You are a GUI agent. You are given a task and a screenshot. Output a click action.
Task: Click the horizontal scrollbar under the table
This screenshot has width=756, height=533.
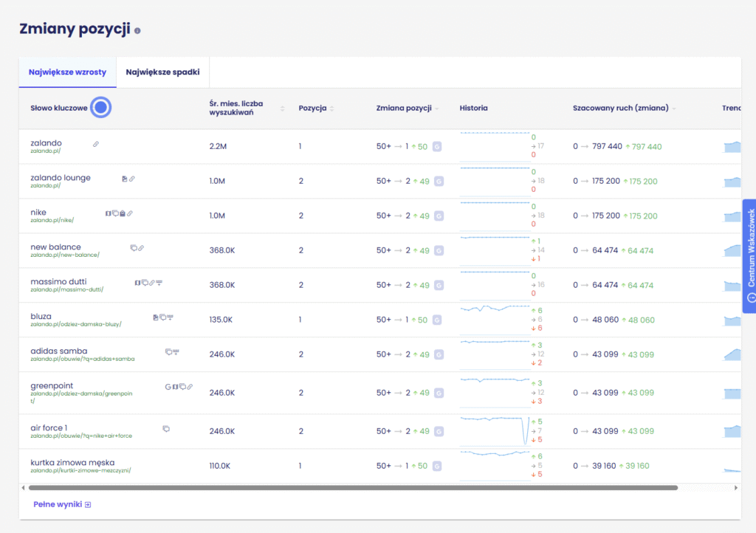coord(354,488)
